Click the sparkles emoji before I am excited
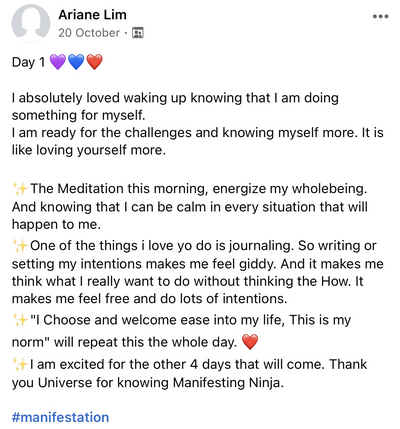The image size is (400, 429). (x=20, y=364)
